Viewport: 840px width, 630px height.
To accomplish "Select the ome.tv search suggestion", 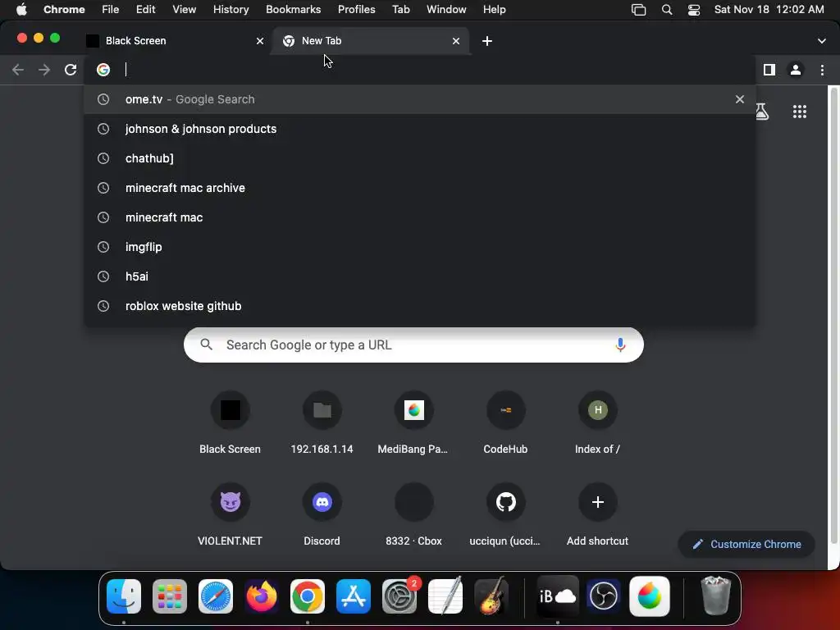I will [420, 99].
